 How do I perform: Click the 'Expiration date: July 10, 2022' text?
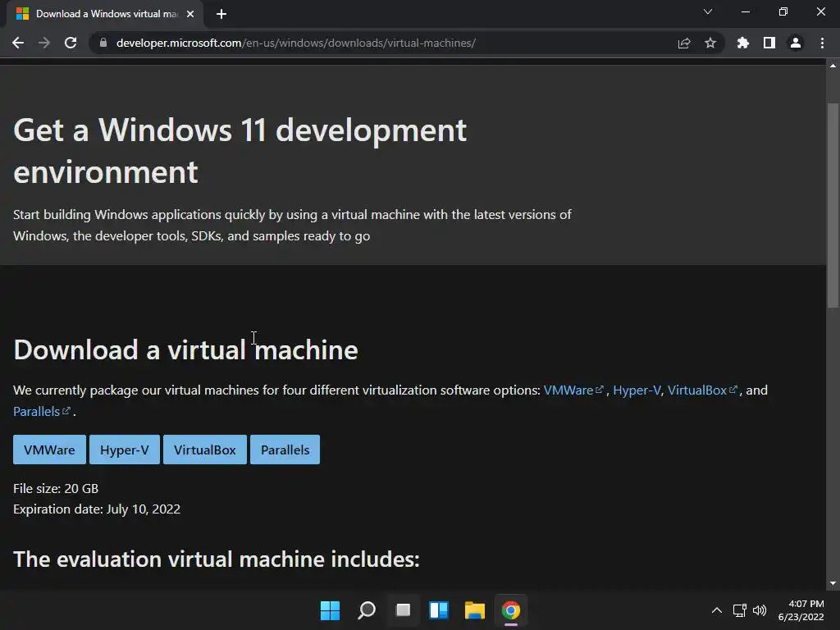coord(97,509)
